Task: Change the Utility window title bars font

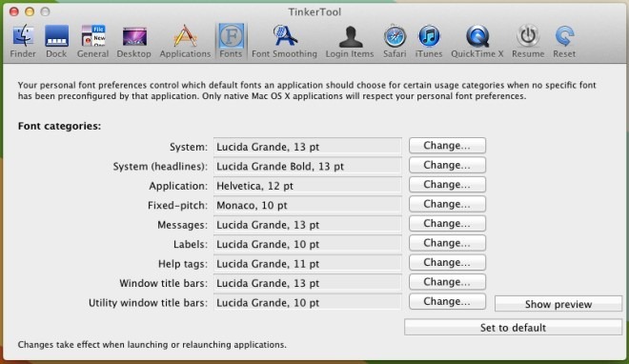Action: pos(447,301)
